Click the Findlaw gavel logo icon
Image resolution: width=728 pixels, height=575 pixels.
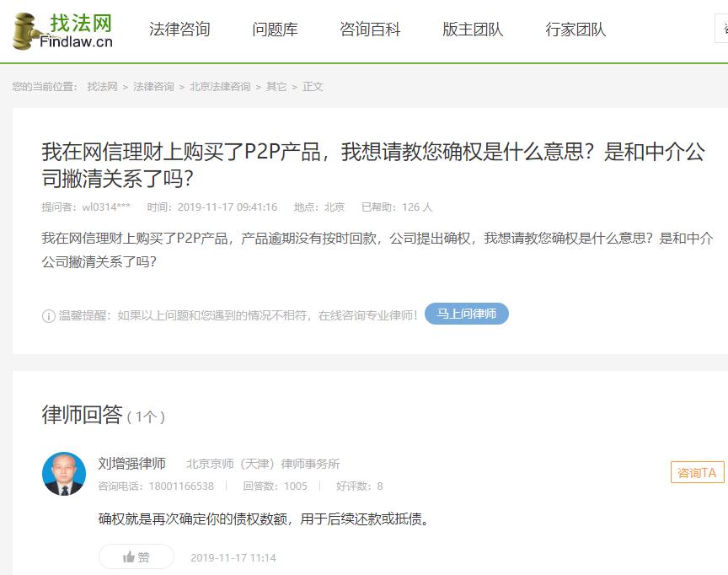tap(24, 30)
